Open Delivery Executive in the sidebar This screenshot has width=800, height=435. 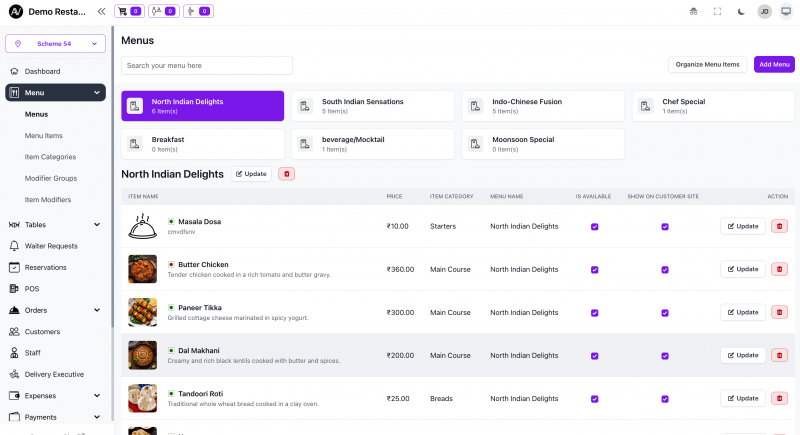coord(55,374)
